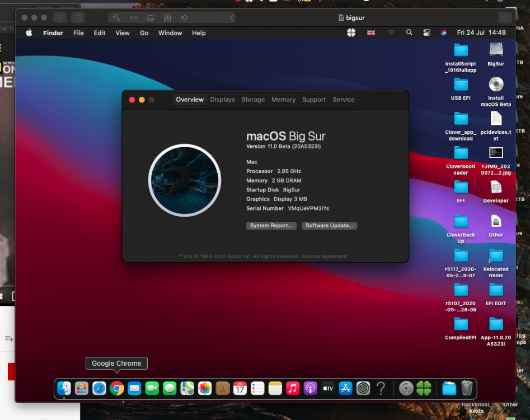Screen dimensions: 530x420
Task: Open the Trash in the dock
Action: (467, 388)
